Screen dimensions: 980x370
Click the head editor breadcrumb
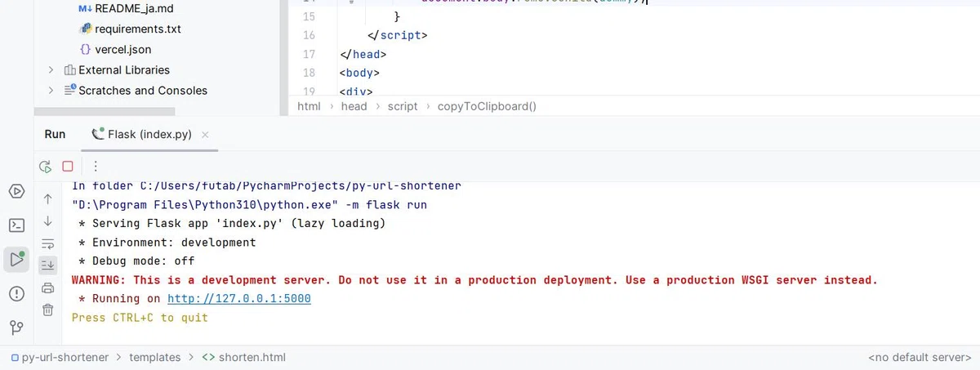(x=354, y=106)
